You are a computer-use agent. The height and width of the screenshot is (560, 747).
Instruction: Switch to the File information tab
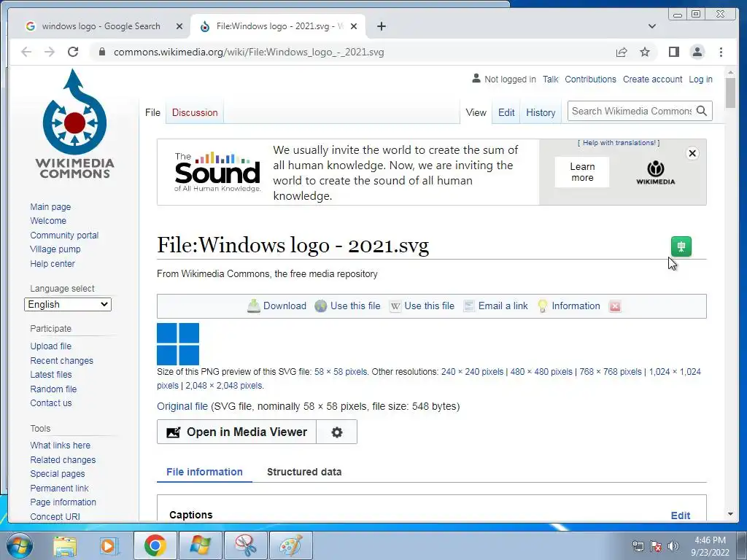(x=204, y=472)
